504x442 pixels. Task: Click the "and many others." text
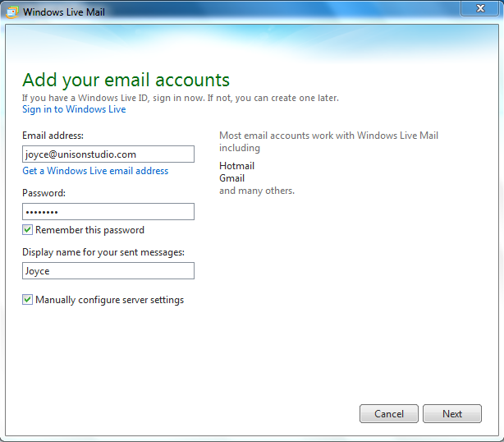pos(257,191)
